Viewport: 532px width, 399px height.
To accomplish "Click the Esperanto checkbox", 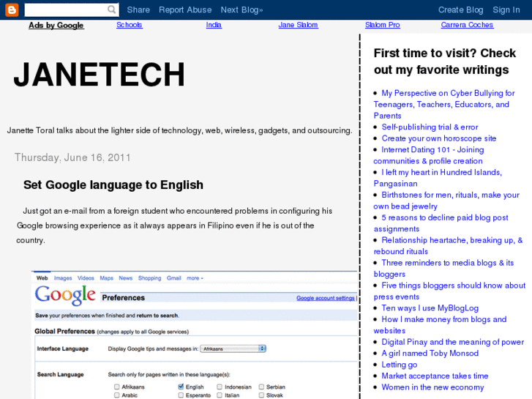I will [181, 395].
